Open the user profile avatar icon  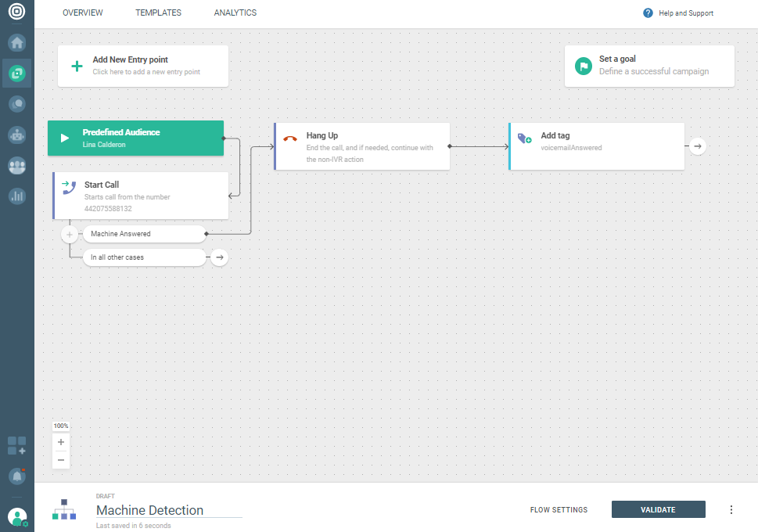tap(16, 516)
